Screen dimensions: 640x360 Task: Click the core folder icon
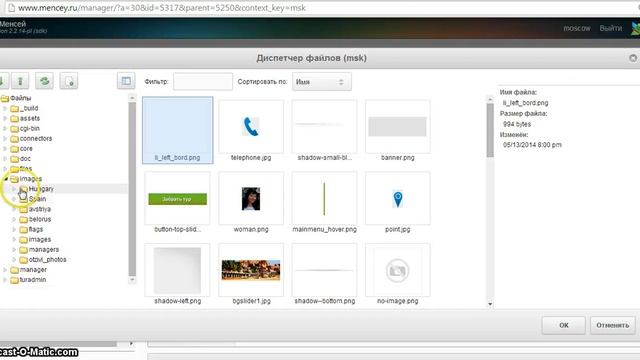[x=15, y=149]
